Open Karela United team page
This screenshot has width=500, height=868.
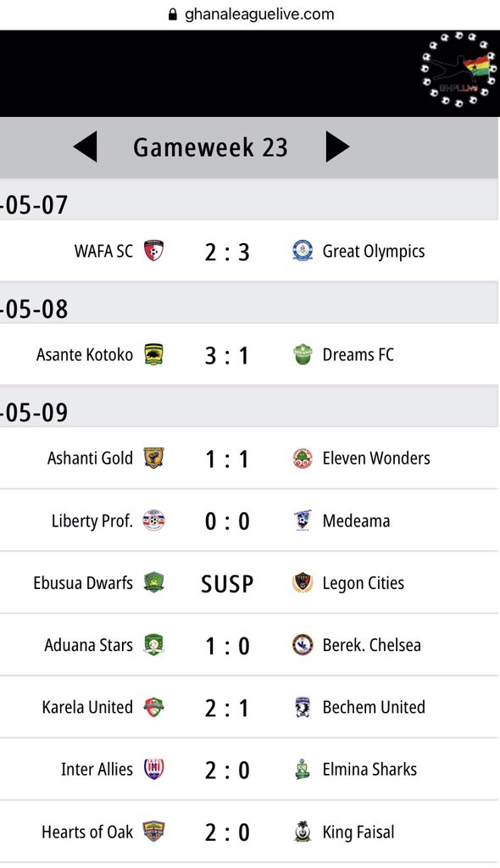tap(87, 707)
